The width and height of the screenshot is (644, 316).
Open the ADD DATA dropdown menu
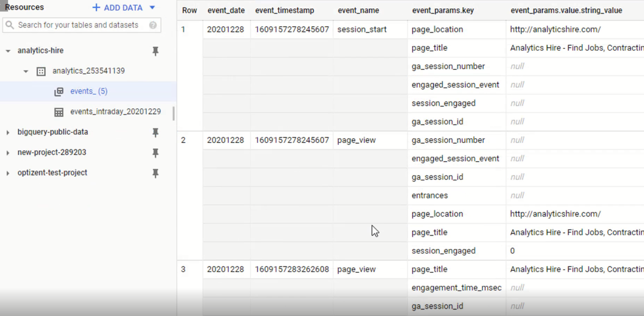tap(152, 7)
